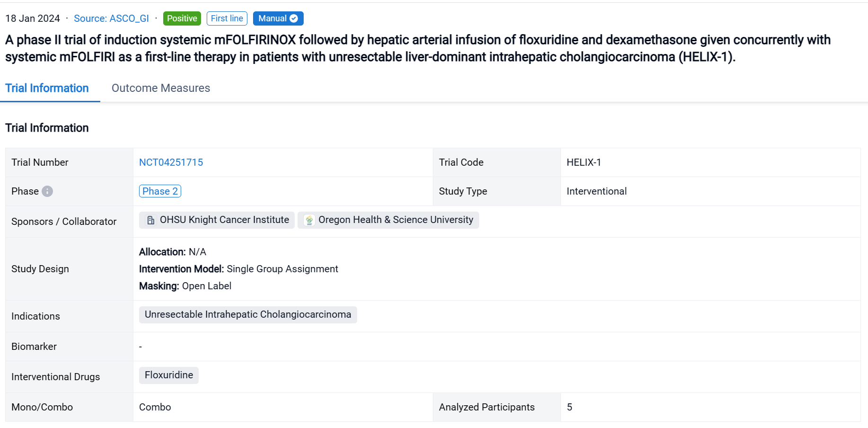Click the HELIX-1 trial code value
The height and width of the screenshot is (428, 868).
coord(584,162)
